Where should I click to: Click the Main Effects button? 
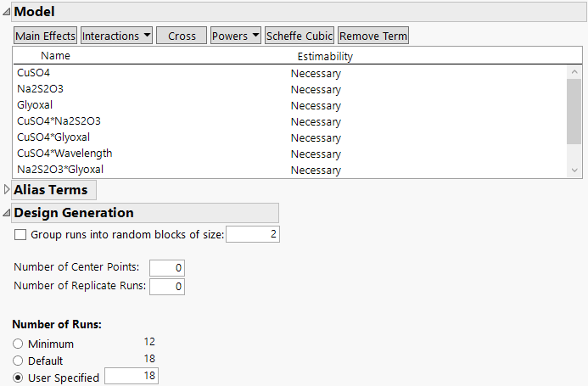[x=45, y=36]
